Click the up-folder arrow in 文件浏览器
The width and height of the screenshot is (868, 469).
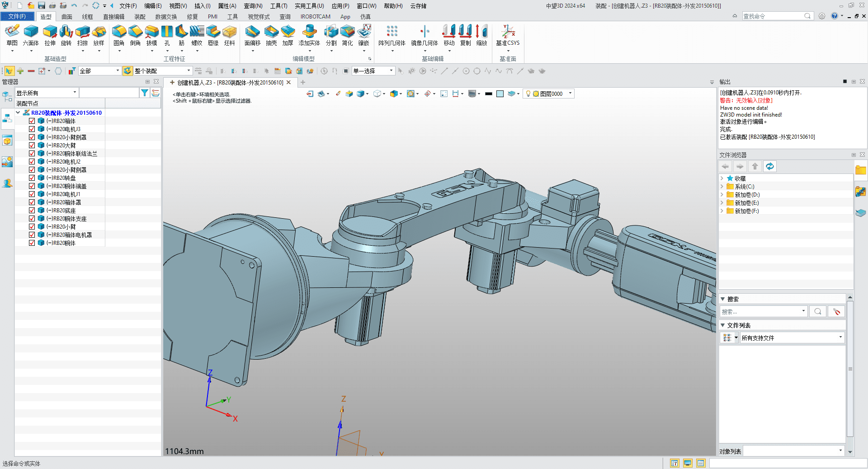pos(755,166)
